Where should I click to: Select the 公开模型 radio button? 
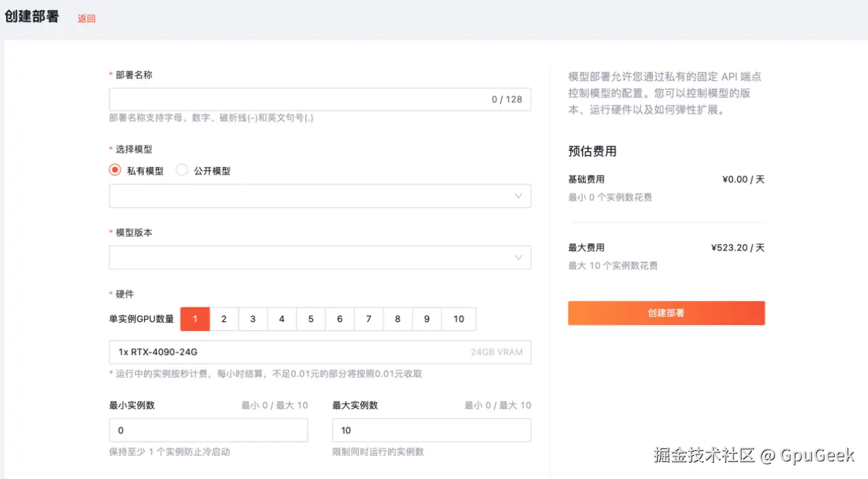coord(182,170)
